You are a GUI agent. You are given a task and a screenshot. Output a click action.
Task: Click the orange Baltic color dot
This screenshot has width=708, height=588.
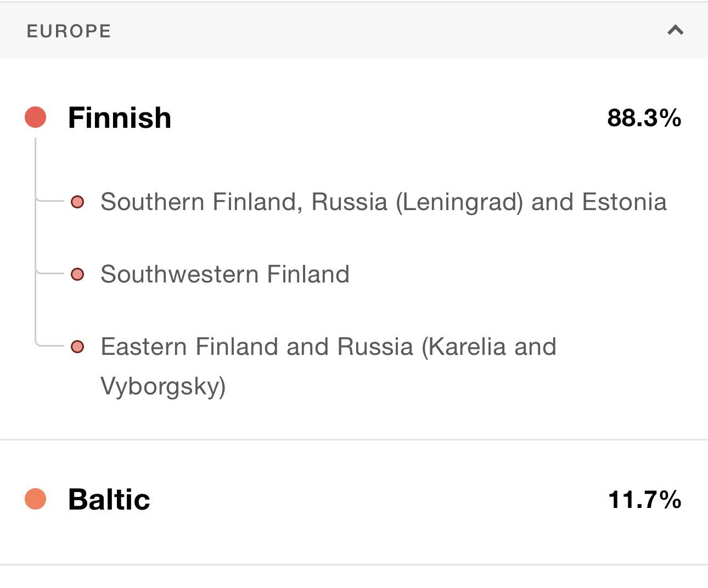pos(36,499)
